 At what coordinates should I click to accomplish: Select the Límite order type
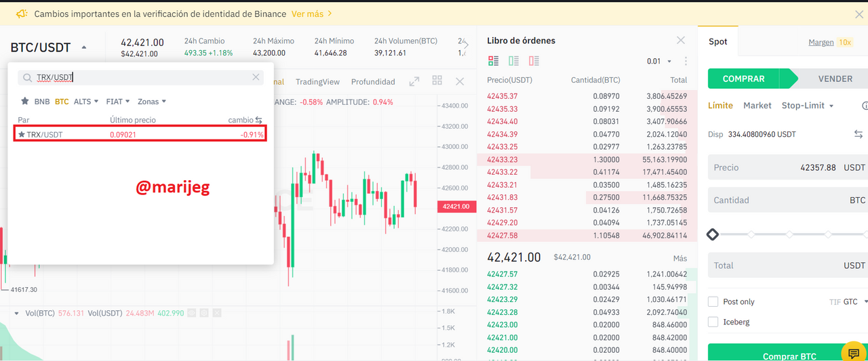720,106
